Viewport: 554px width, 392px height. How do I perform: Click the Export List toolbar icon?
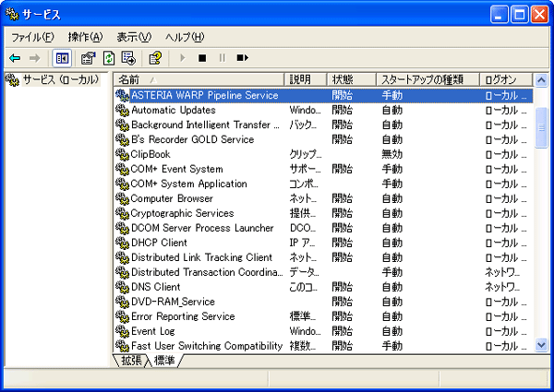[x=128, y=58]
